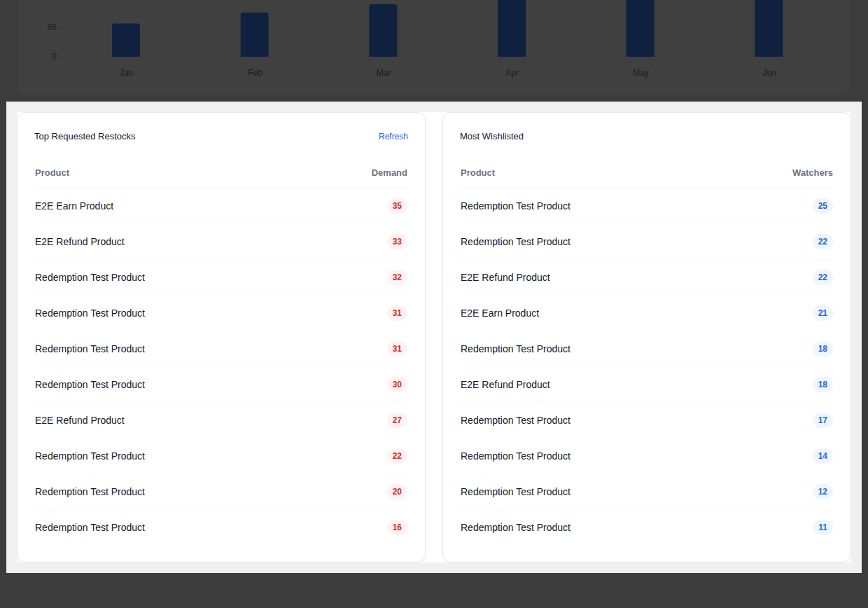Screen dimensions: 868x608
Task: Open E2E Refund Product with 22 watchers
Action: [x=505, y=277]
